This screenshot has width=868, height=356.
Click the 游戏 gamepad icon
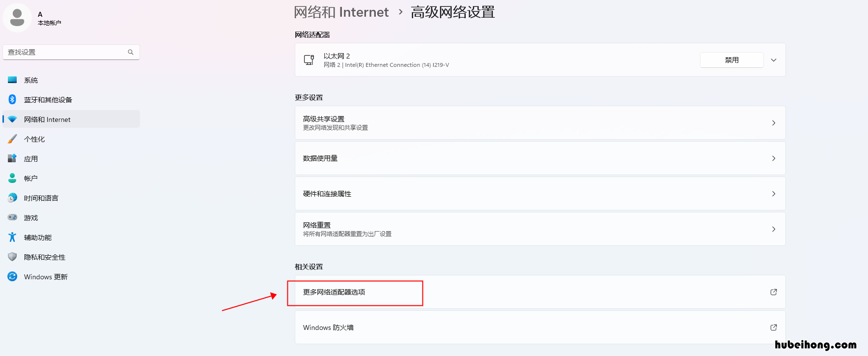click(x=12, y=217)
